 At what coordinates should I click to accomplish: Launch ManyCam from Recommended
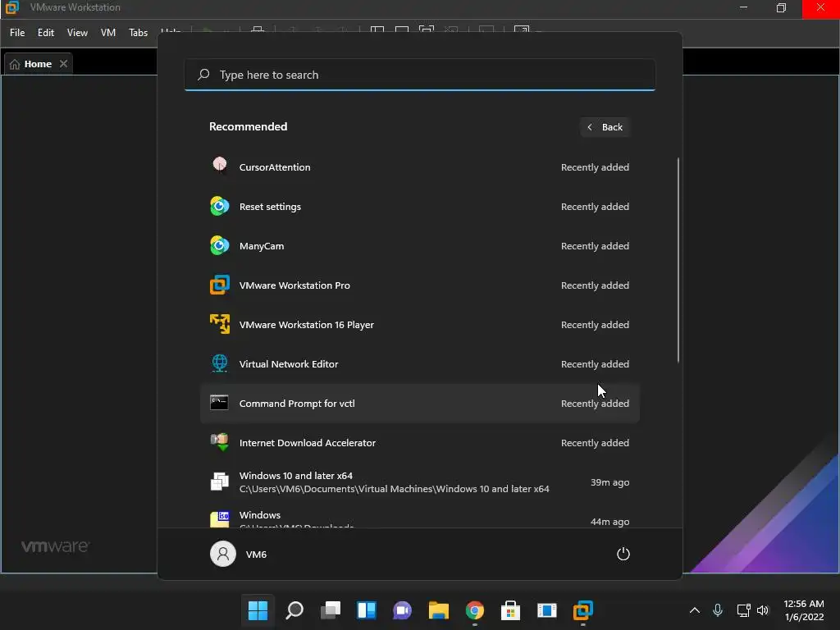coord(419,246)
